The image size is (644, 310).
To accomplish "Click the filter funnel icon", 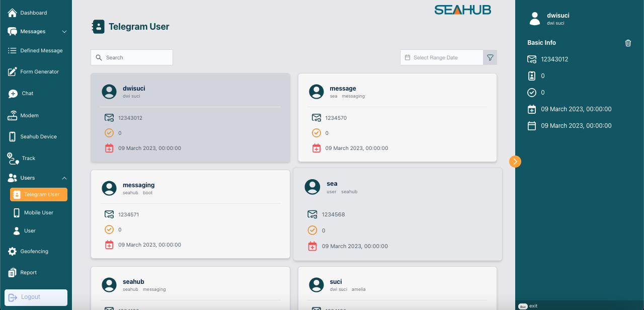I will [490, 57].
